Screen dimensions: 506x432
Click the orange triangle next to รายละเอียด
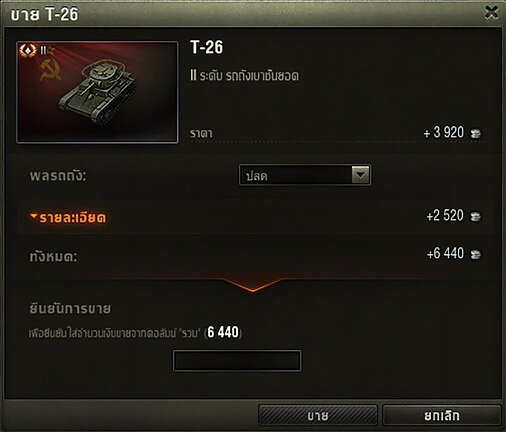[33, 216]
